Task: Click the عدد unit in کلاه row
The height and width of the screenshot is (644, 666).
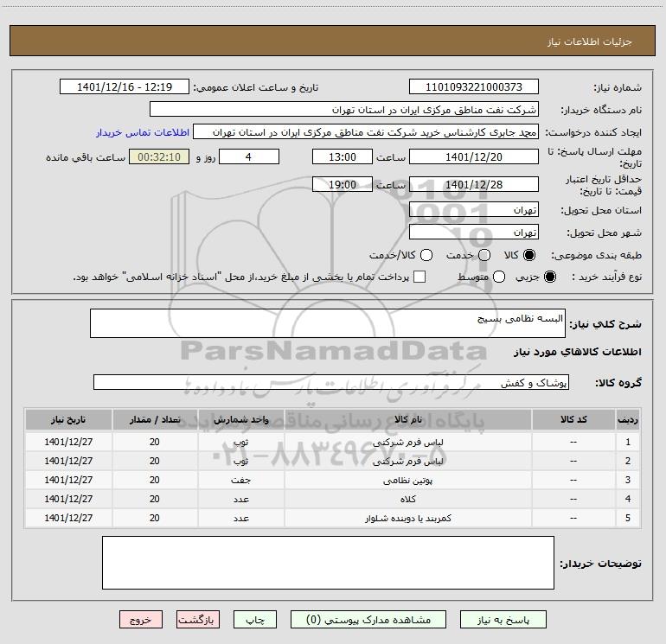Action: click(x=240, y=500)
